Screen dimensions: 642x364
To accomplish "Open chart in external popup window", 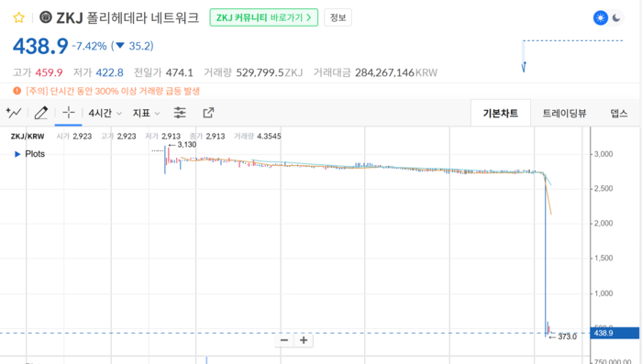I will 208,113.
